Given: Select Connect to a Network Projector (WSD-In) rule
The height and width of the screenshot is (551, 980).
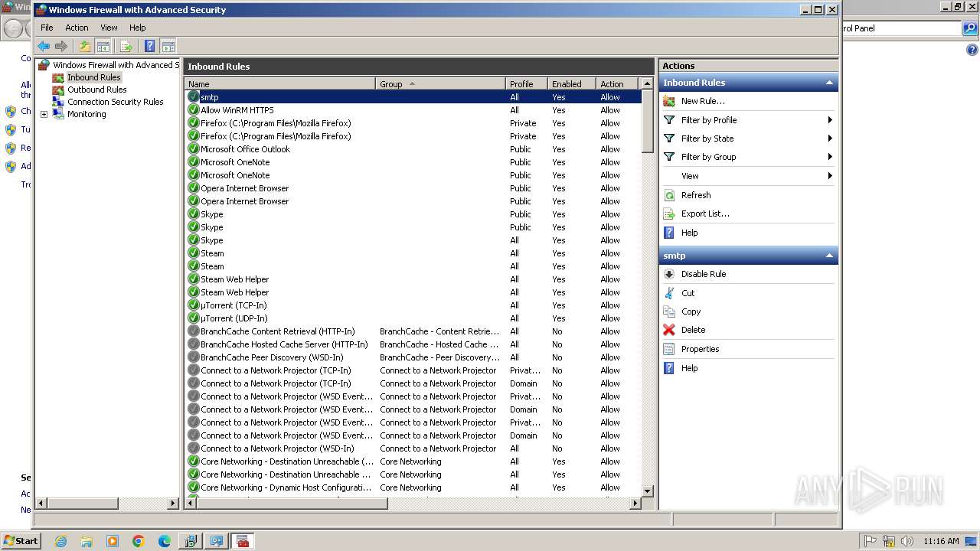Looking at the screenshot, I should click(x=413, y=448).
